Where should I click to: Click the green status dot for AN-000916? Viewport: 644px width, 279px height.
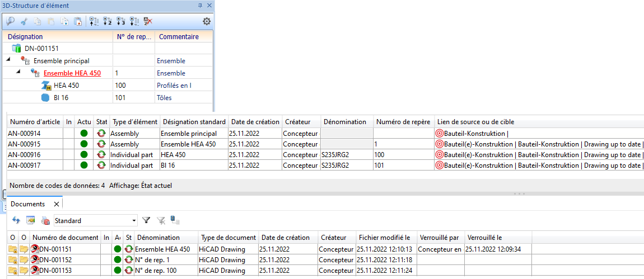[84, 154]
